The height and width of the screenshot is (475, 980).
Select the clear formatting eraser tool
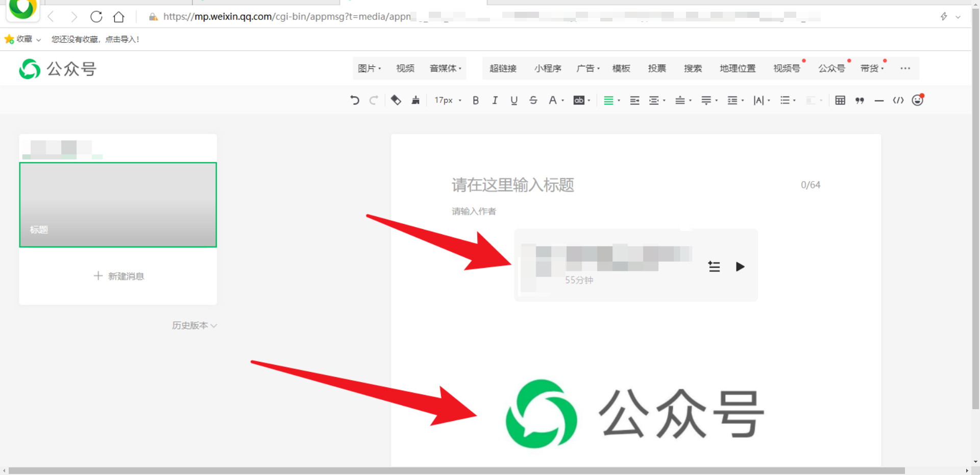click(x=396, y=101)
